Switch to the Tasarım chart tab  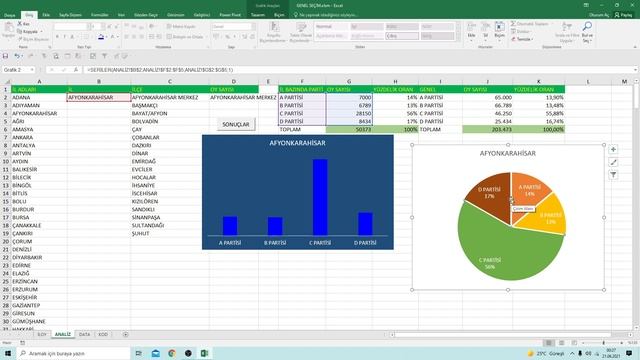point(258,15)
